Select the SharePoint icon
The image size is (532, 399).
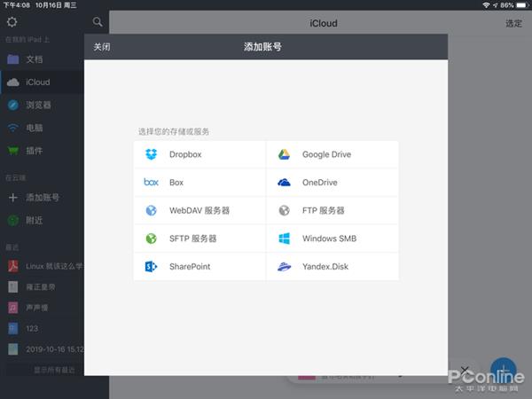[151, 266]
